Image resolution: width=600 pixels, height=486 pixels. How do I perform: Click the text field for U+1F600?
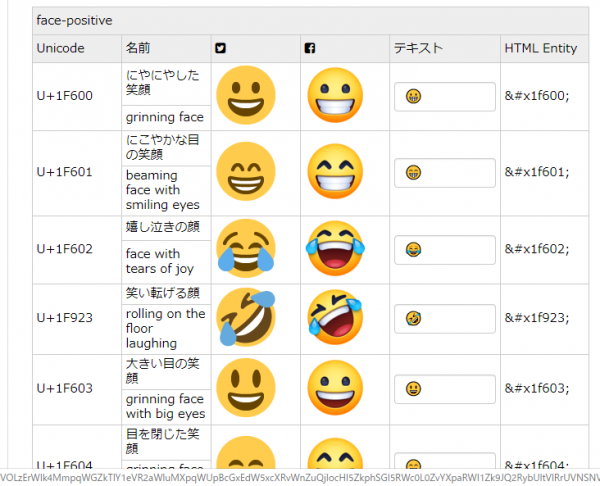[445, 97]
